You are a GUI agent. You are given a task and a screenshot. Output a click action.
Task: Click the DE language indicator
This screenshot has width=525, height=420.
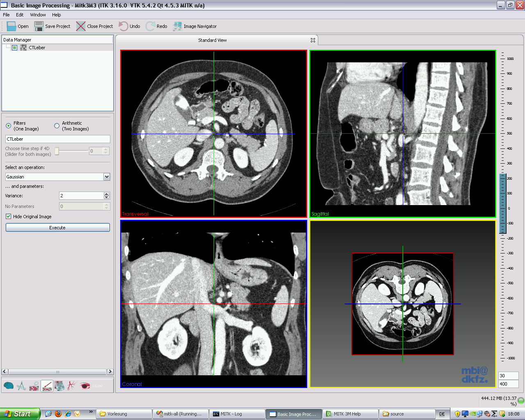tap(442, 414)
